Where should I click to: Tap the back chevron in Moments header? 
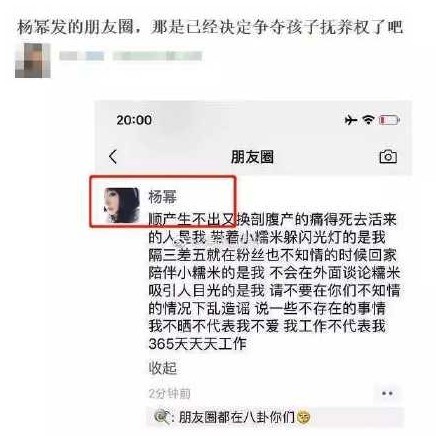click(x=113, y=156)
